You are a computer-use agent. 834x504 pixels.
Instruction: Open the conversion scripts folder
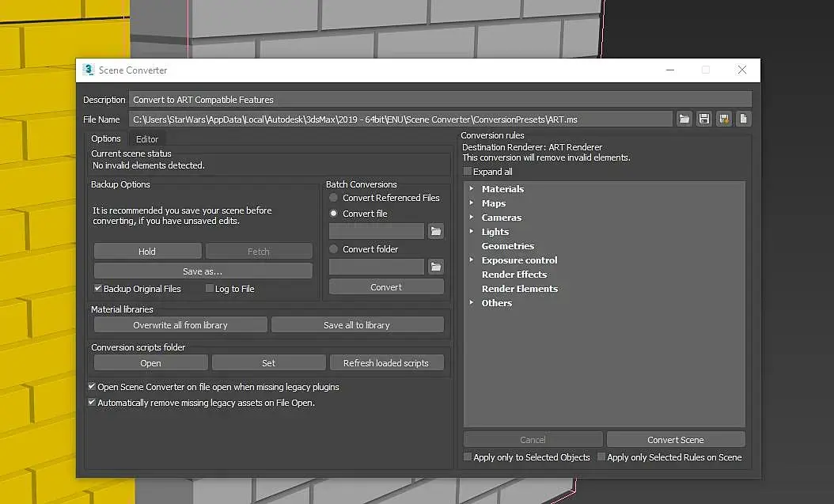[x=150, y=362]
